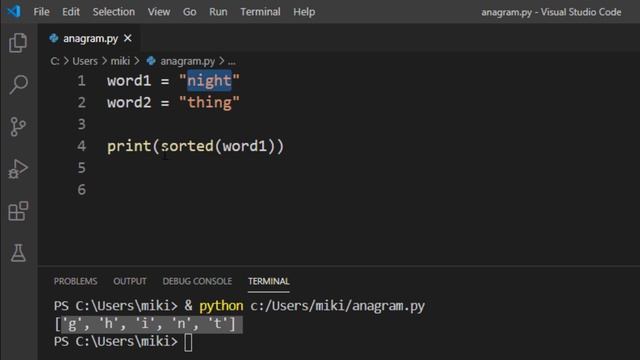Image resolution: width=640 pixels, height=360 pixels.
Task: Open the Help menu
Action: pyautogui.click(x=304, y=12)
